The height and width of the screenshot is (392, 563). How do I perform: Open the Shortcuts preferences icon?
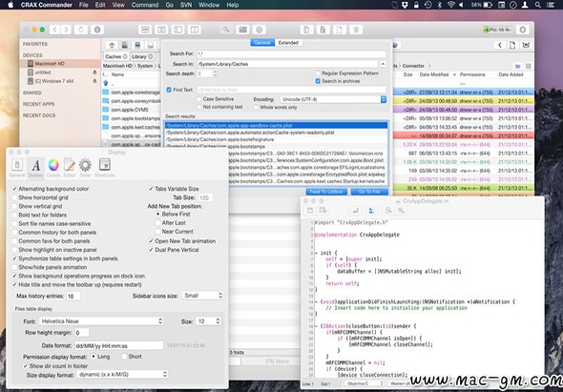tap(104, 166)
